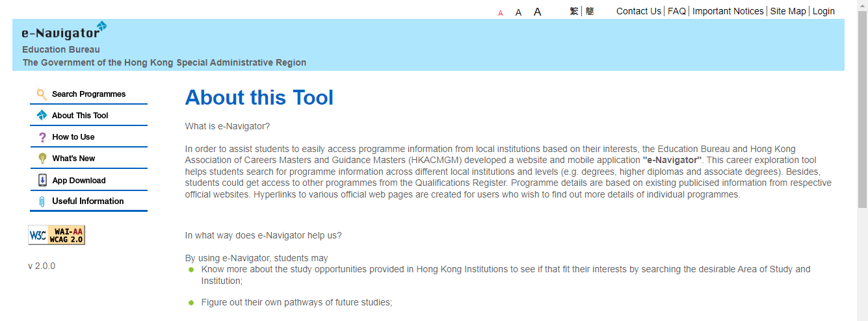
Task: Open the Site Map link
Action: coord(788,11)
